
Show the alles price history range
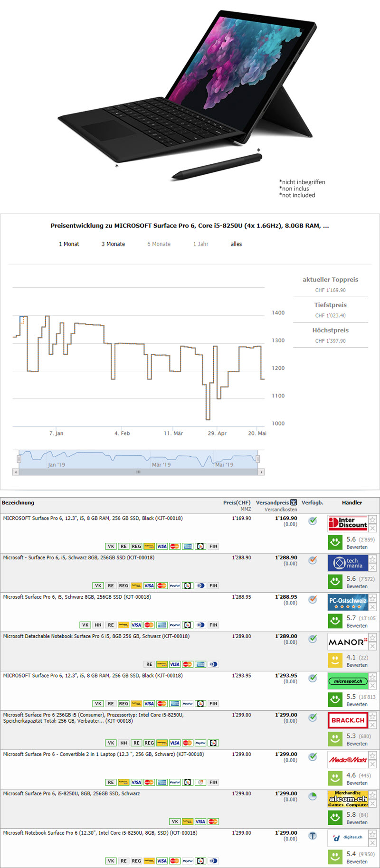coord(236,244)
